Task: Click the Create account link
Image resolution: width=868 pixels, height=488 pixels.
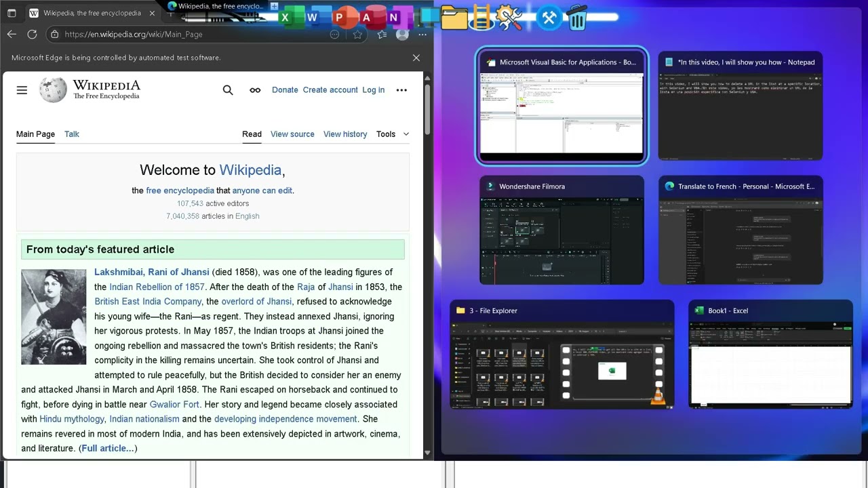Action: [x=330, y=89]
